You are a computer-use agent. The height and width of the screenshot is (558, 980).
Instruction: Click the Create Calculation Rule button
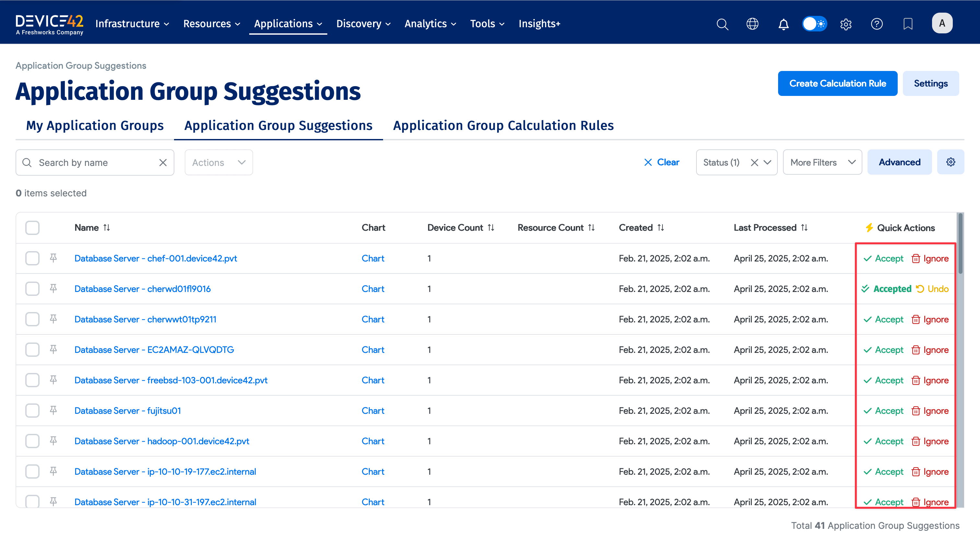(x=837, y=83)
